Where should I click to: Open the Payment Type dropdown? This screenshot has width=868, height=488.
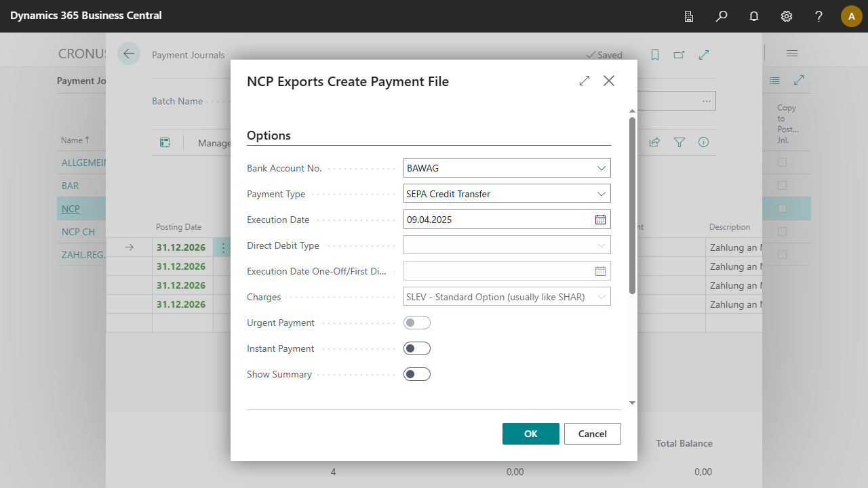[601, 194]
